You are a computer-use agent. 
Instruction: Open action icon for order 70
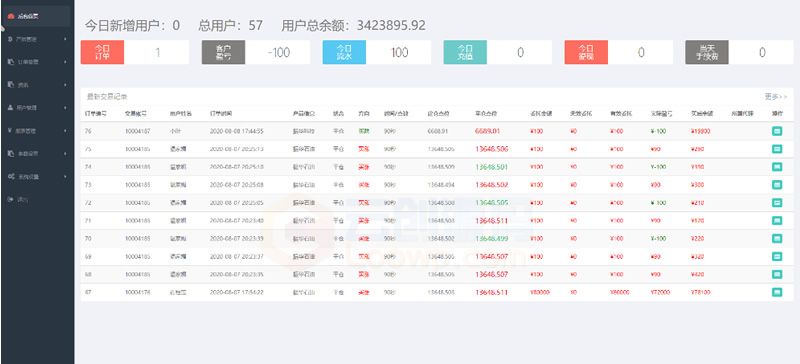[777, 238]
